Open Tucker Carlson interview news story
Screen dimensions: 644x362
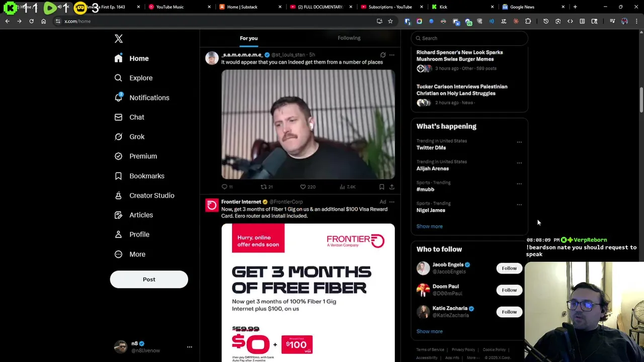tap(462, 90)
